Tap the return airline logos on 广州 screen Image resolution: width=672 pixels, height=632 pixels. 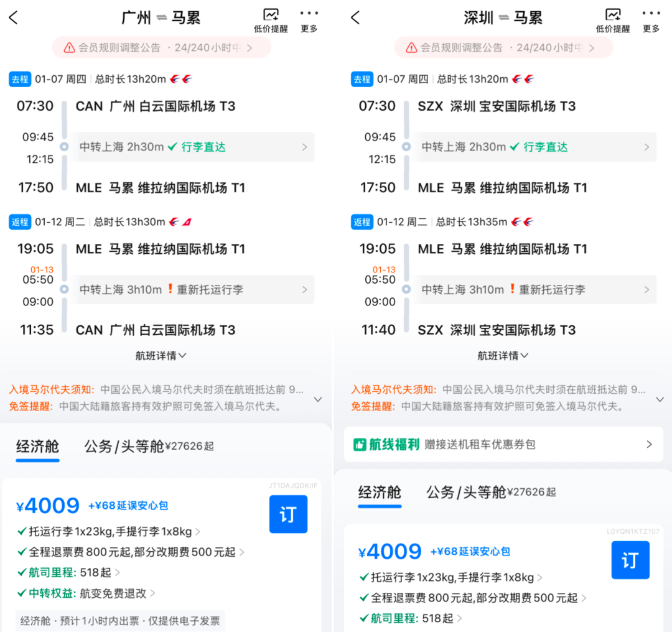pos(180,222)
